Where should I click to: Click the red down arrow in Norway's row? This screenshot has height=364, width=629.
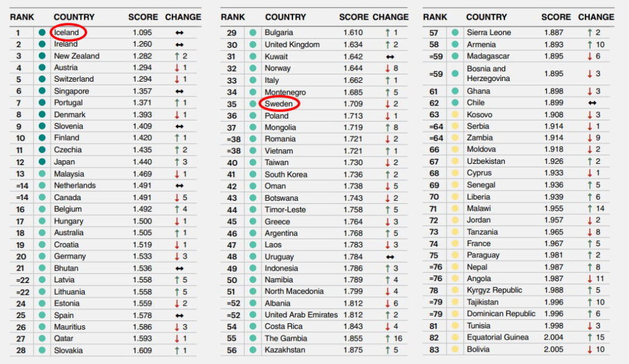388,68
